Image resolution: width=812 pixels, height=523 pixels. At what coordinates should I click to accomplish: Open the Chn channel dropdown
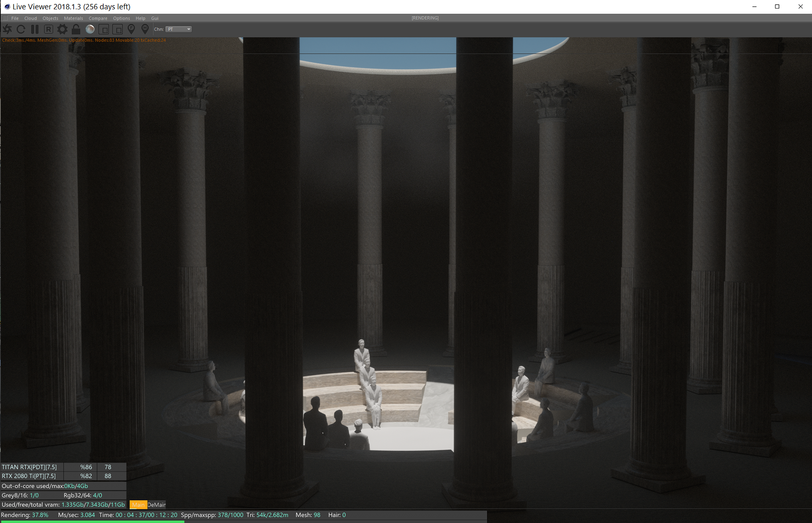(179, 29)
